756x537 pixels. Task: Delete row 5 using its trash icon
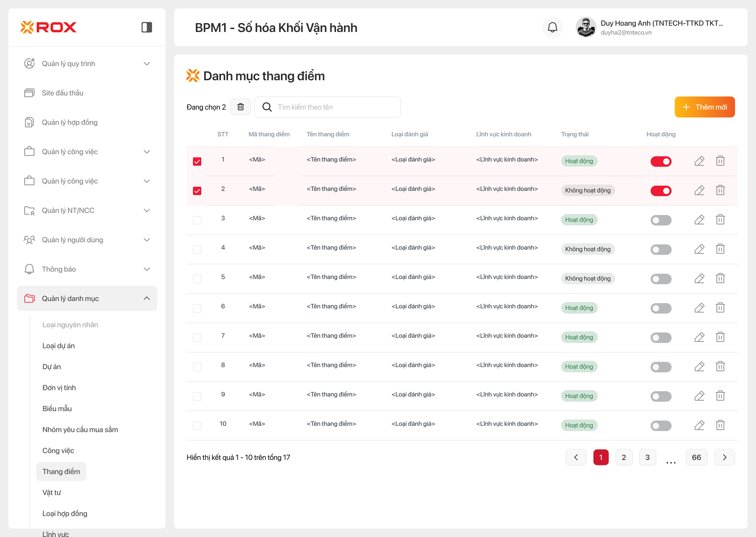[x=720, y=278]
